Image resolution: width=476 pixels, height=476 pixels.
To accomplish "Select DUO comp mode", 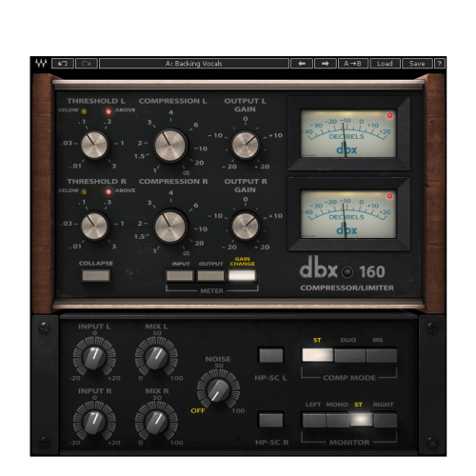I will click(349, 355).
